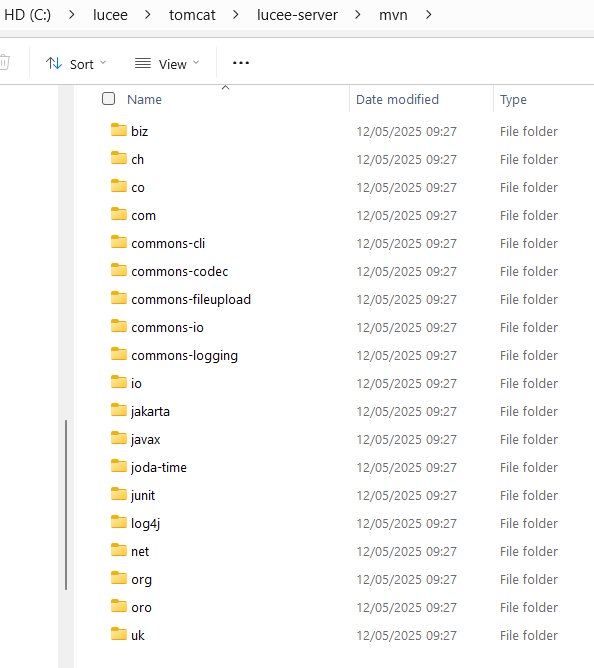Image resolution: width=594 pixels, height=668 pixels.
Task: Click the uk folder icon
Action: click(x=118, y=634)
